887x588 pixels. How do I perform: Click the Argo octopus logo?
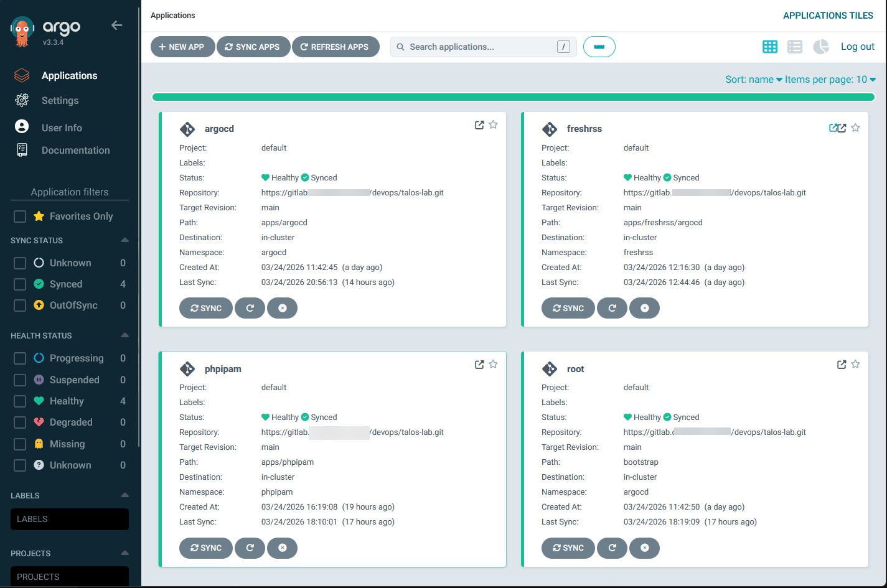(22, 32)
